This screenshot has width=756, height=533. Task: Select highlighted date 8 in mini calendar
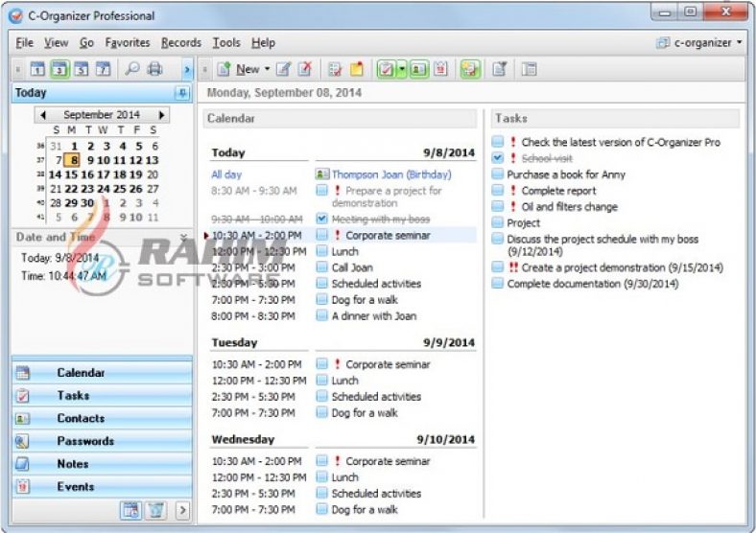73,160
